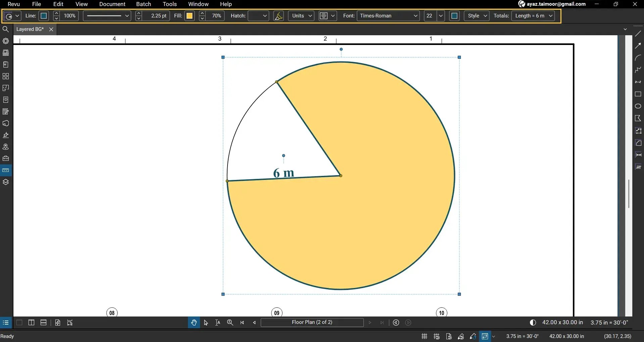Toggle the page contrast mode
This screenshot has height=342, width=644.
[533, 323]
